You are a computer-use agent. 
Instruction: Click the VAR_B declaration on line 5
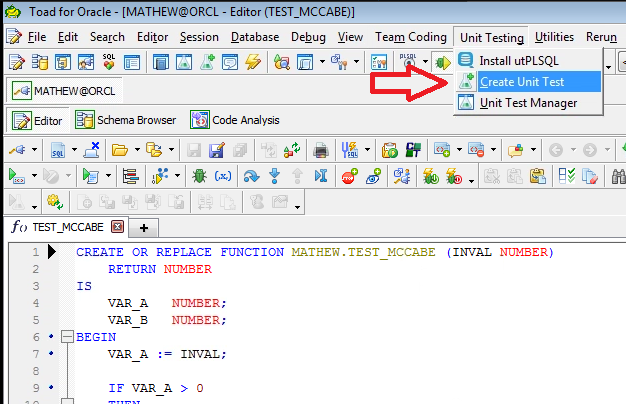tap(128, 320)
